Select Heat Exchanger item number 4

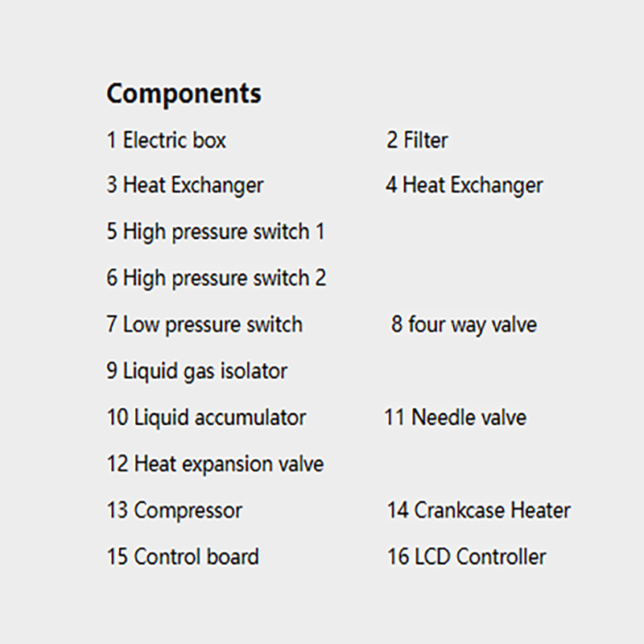tap(464, 186)
